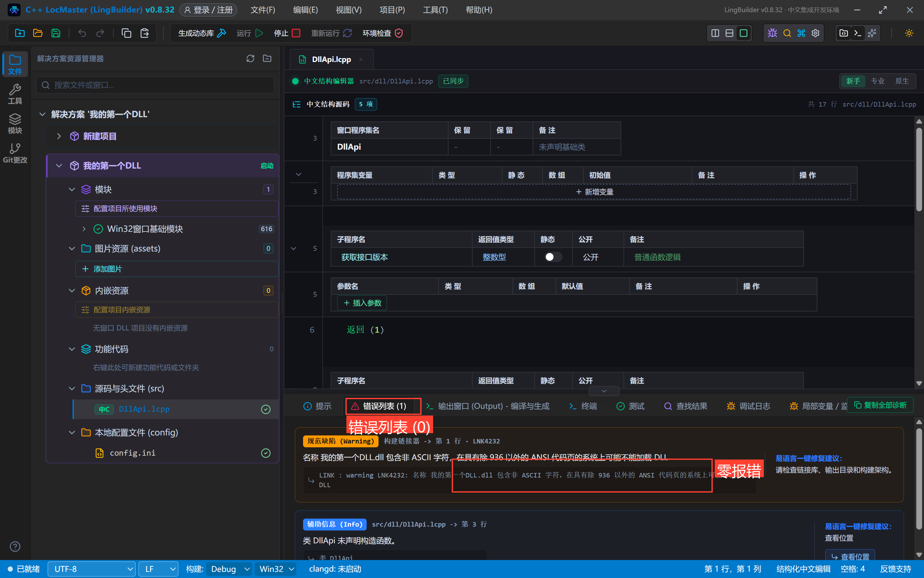This screenshot has height=578, width=924.
Task: Click the 搜索文件或窗口 search field
Action: coord(155,85)
